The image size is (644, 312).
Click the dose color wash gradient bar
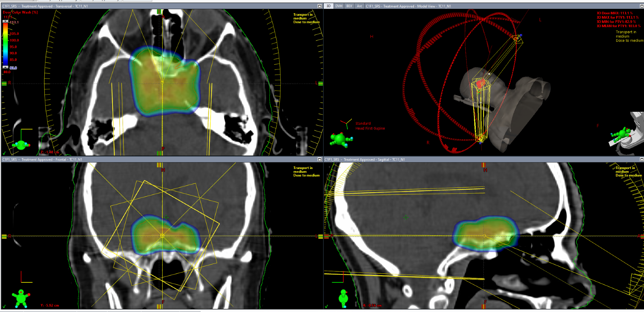[x=5, y=44]
